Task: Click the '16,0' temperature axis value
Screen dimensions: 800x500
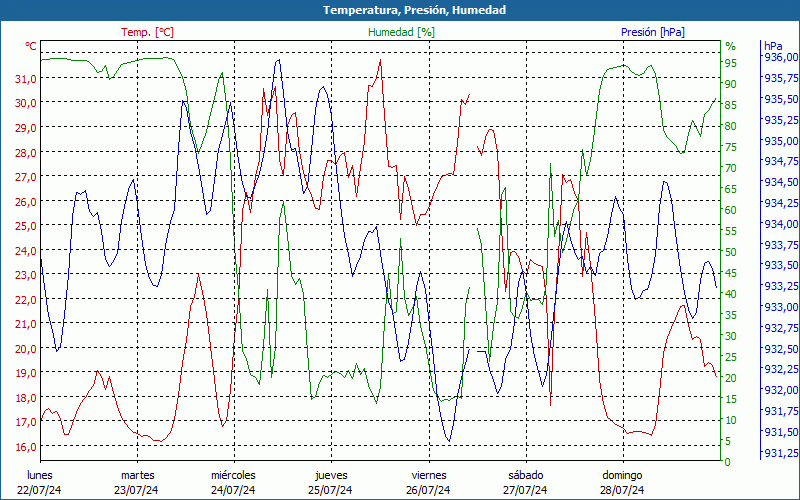Action: point(26,446)
